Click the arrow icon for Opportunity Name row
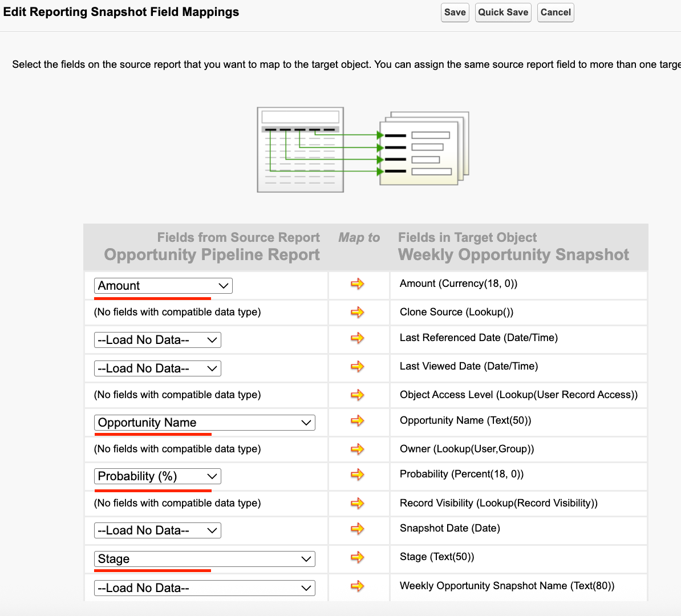Image resolution: width=681 pixels, height=616 pixels. (x=357, y=421)
